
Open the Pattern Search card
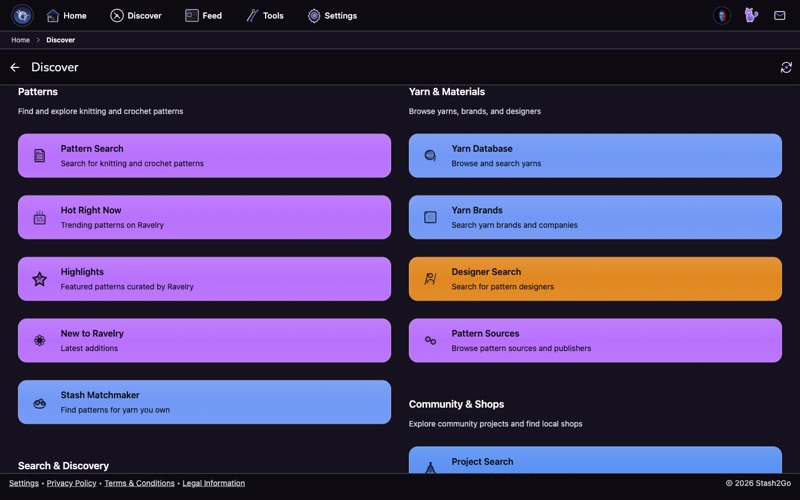(205, 156)
